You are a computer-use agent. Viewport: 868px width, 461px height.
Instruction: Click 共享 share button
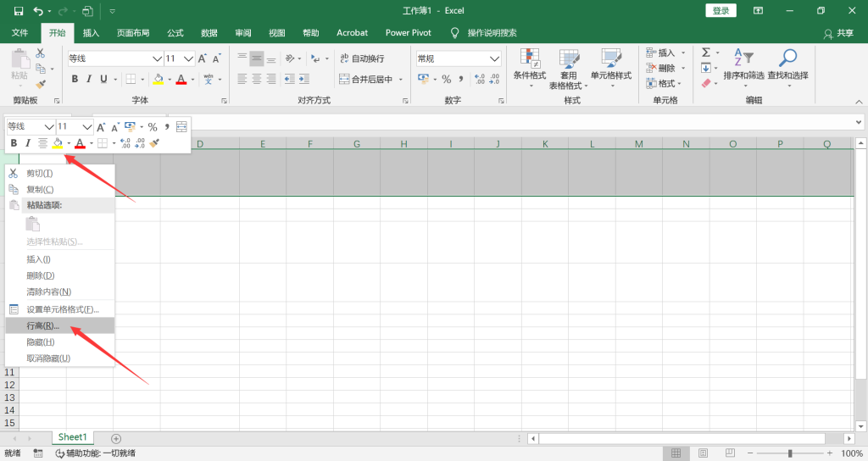838,33
